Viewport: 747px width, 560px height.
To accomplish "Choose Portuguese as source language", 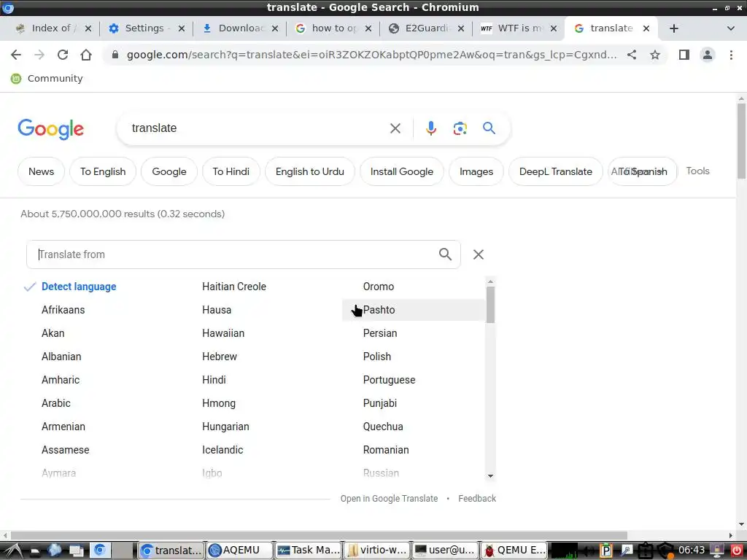I will pyautogui.click(x=389, y=380).
